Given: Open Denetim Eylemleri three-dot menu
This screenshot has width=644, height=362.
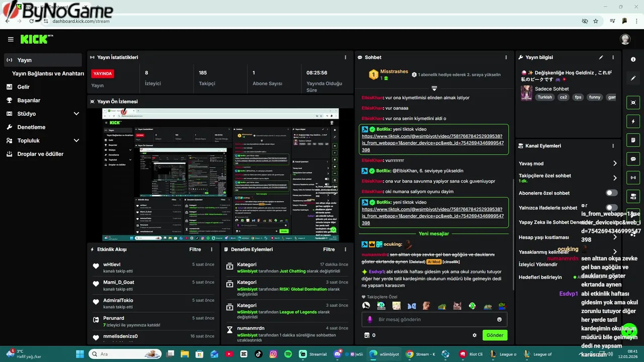Looking at the screenshot, I should 345,249.
